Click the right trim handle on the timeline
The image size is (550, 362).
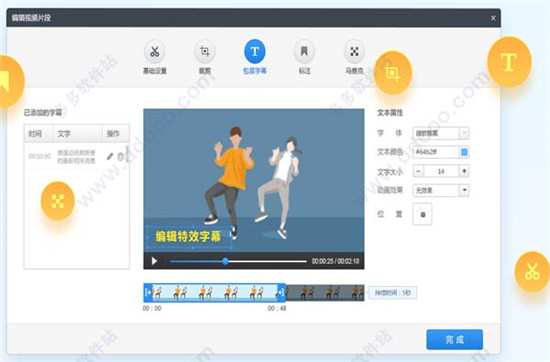click(x=281, y=292)
